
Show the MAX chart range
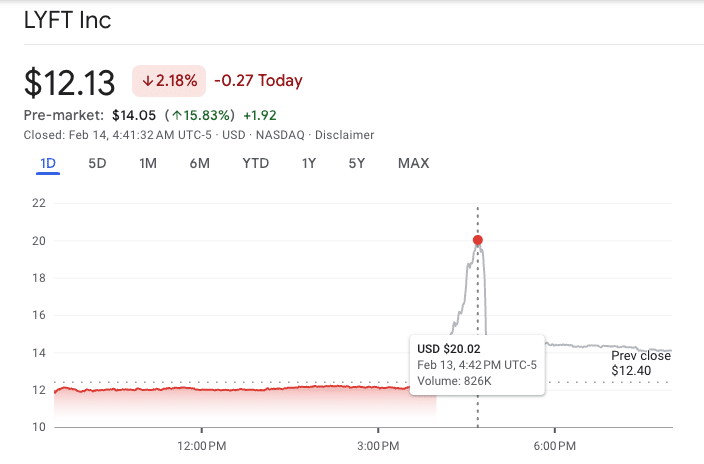click(x=414, y=164)
